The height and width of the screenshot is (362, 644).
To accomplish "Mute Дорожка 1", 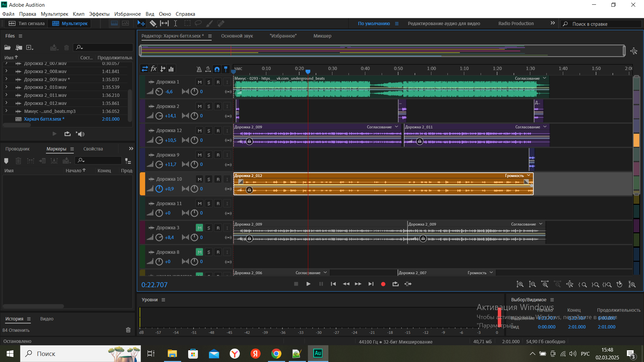I will [200, 82].
